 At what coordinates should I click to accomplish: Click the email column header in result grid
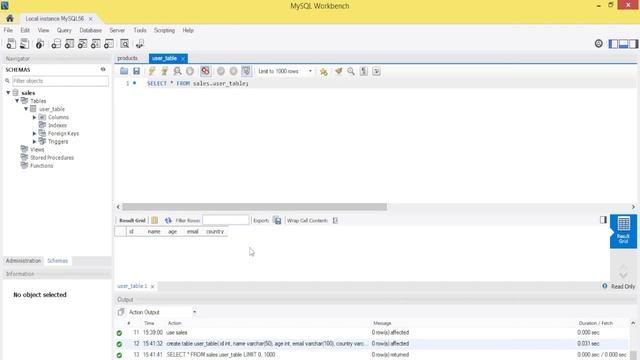tap(193, 231)
